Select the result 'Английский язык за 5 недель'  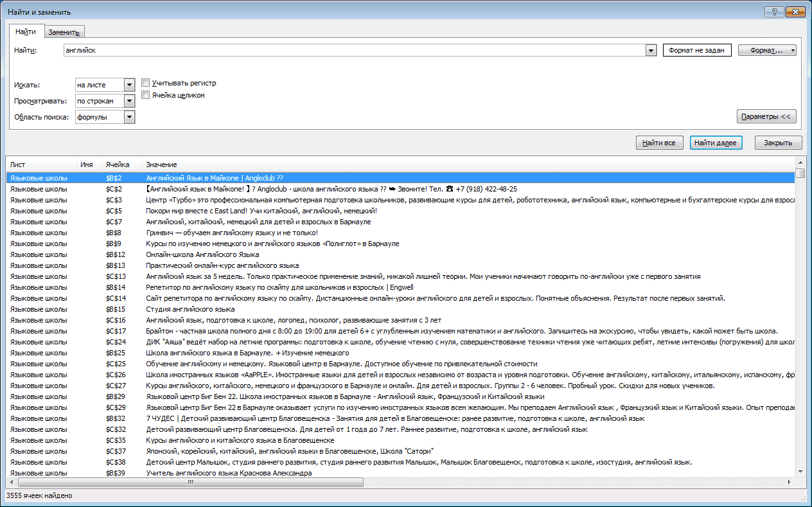click(400, 276)
